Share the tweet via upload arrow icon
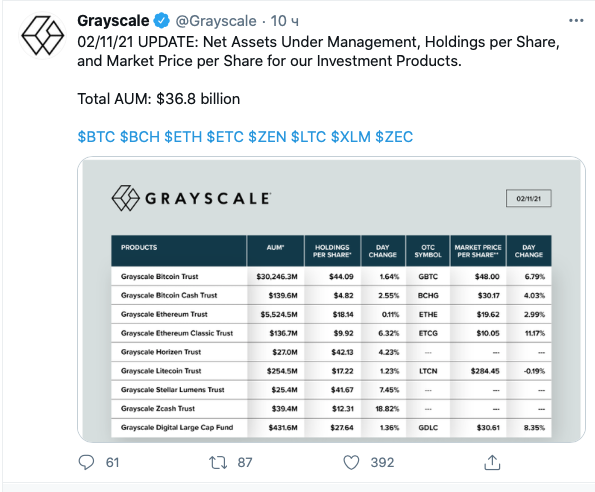The height and width of the screenshot is (492, 595). (x=492, y=462)
